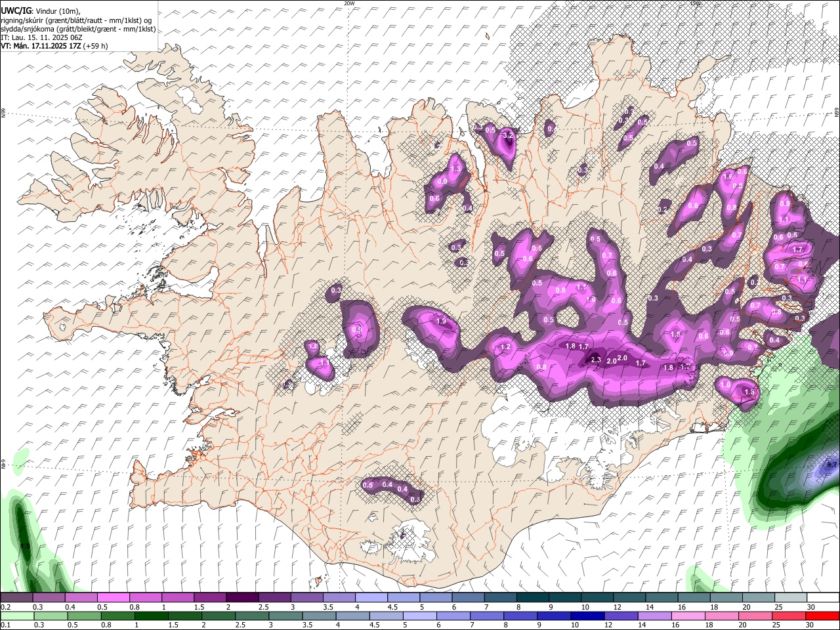Click the '(+59 h)' forecast offset text
This screenshot has width=840, height=630.
(x=96, y=46)
